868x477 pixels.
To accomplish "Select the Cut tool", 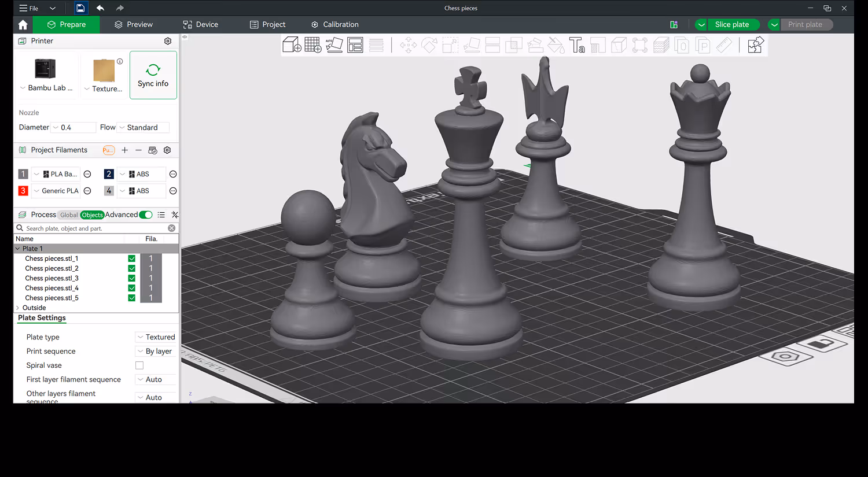I will (x=492, y=45).
